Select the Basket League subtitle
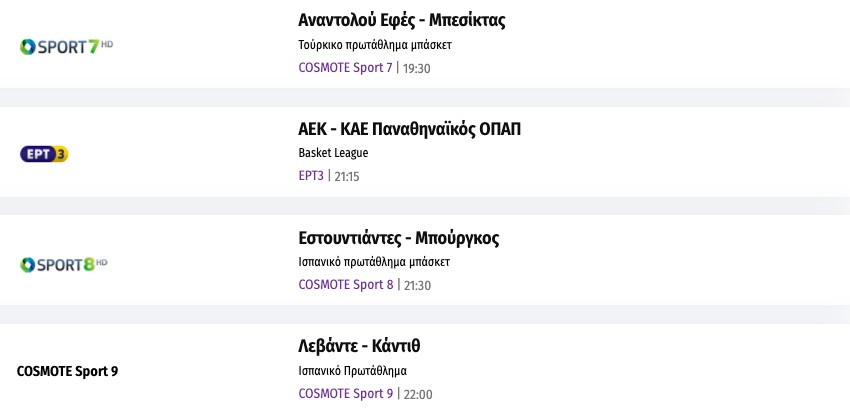 tap(333, 153)
